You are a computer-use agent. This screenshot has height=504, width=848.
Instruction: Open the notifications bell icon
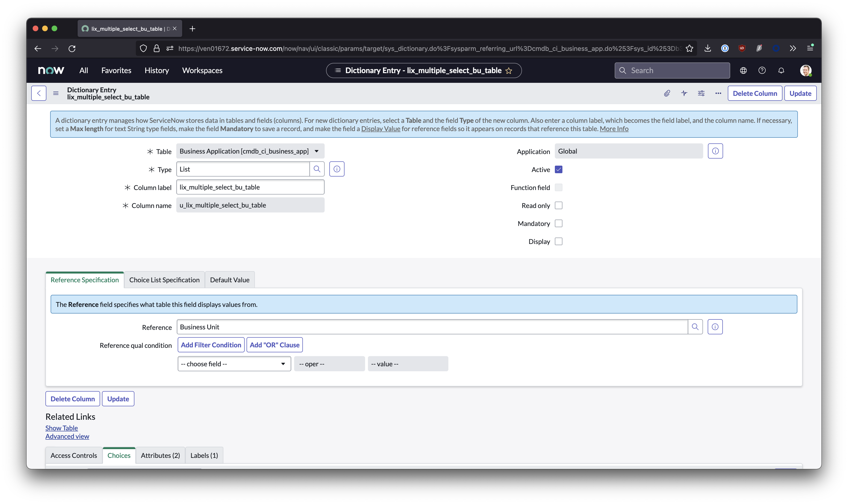pos(781,71)
